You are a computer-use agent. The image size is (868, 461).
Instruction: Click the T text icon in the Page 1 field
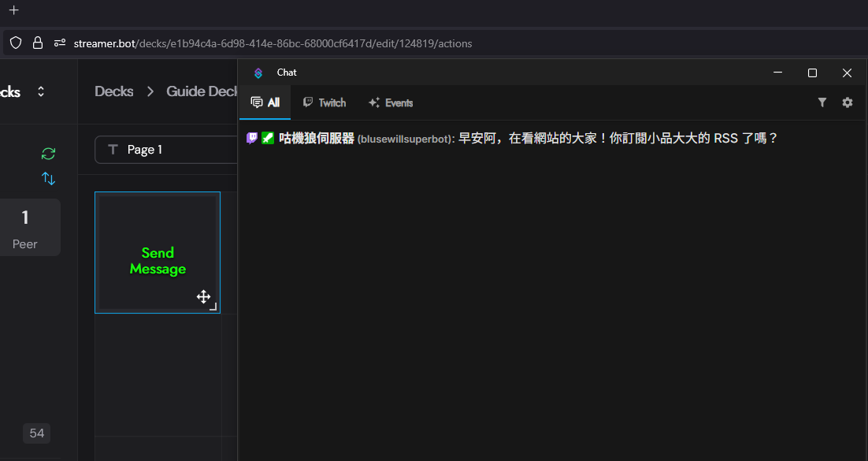(113, 149)
